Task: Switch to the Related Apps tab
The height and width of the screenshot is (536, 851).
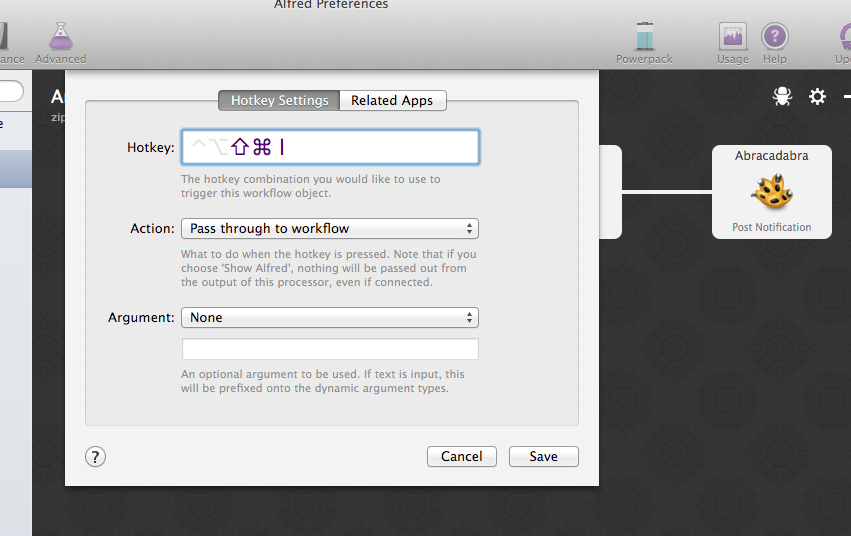Action: [392, 100]
